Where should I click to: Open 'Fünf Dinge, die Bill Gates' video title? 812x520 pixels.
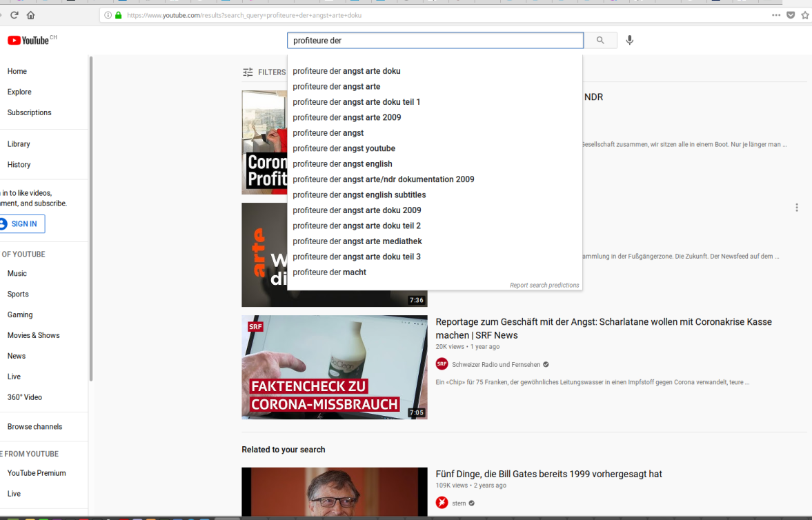click(548, 474)
